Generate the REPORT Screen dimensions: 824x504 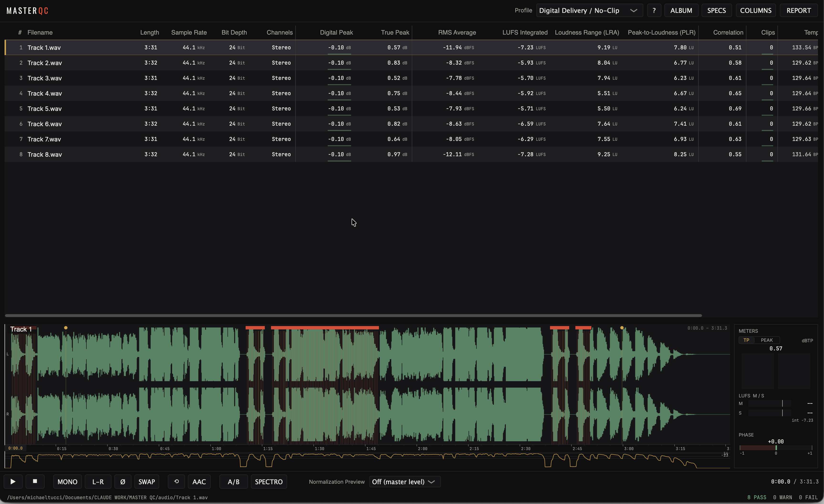pos(799,10)
